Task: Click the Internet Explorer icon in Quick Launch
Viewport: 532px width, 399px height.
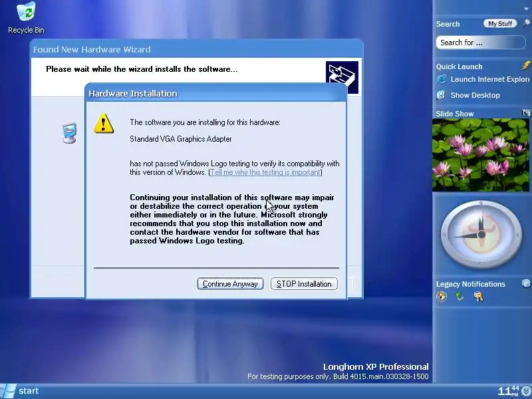Action: click(442, 79)
